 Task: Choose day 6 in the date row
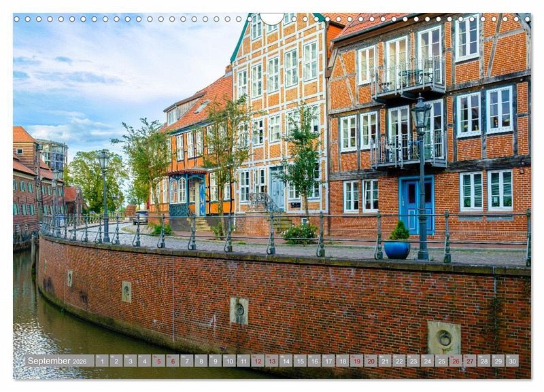coord(173,361)
